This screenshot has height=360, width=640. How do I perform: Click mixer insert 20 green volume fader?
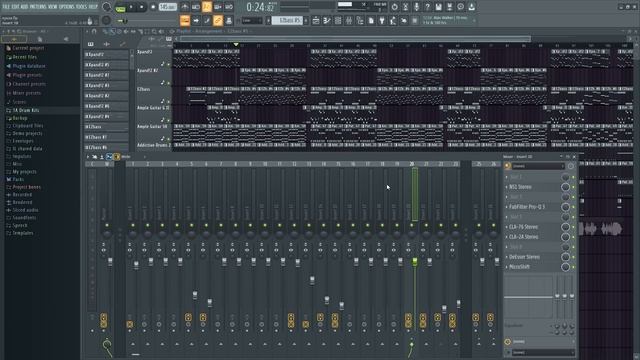click(x=415, y=261)
